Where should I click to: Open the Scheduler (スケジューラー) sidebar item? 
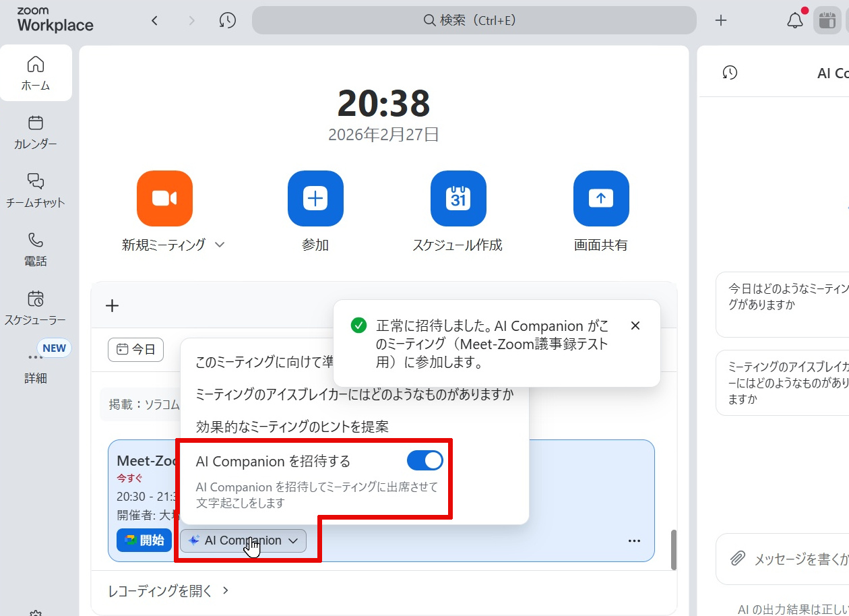(x=36, y=308)
